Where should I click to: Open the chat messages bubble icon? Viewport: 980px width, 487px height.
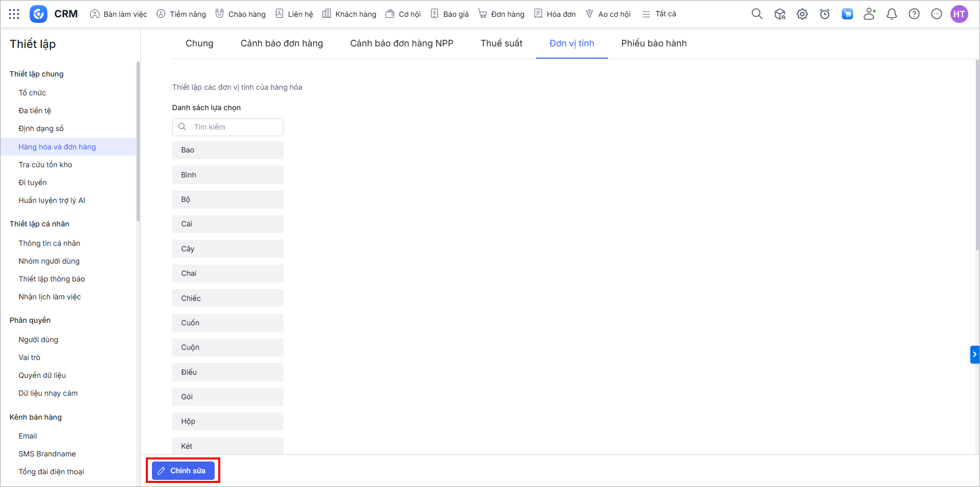coord(937,14)
